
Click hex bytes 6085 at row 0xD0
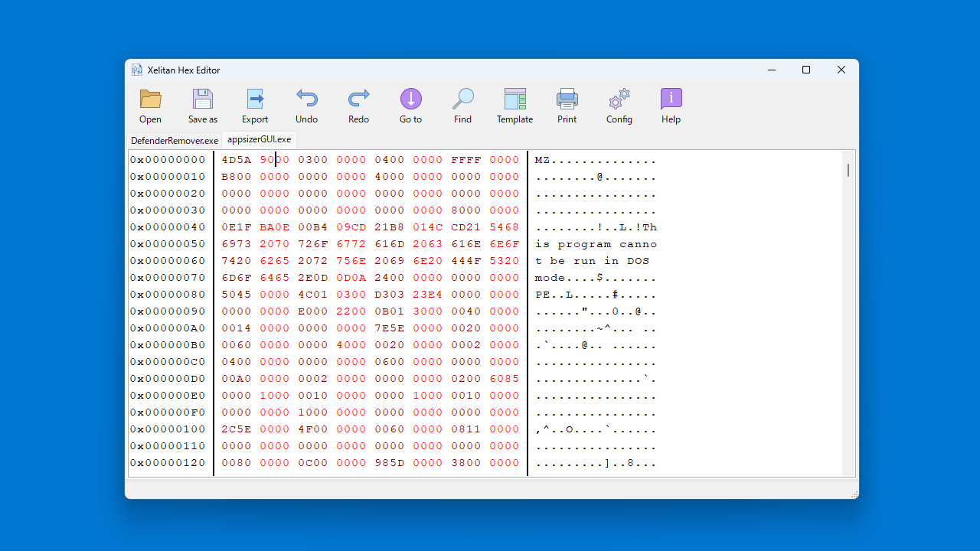505,379
